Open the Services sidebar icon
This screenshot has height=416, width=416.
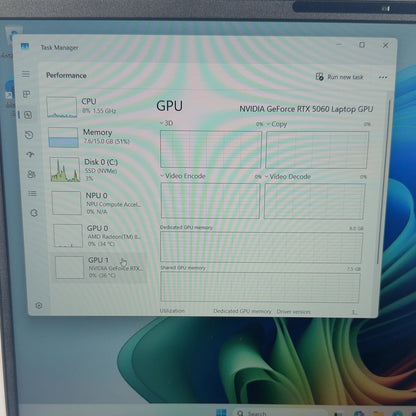[x=34, y=213]
